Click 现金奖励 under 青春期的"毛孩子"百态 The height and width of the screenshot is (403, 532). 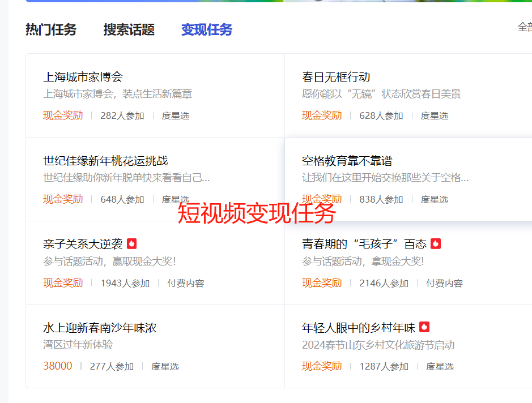322,283
